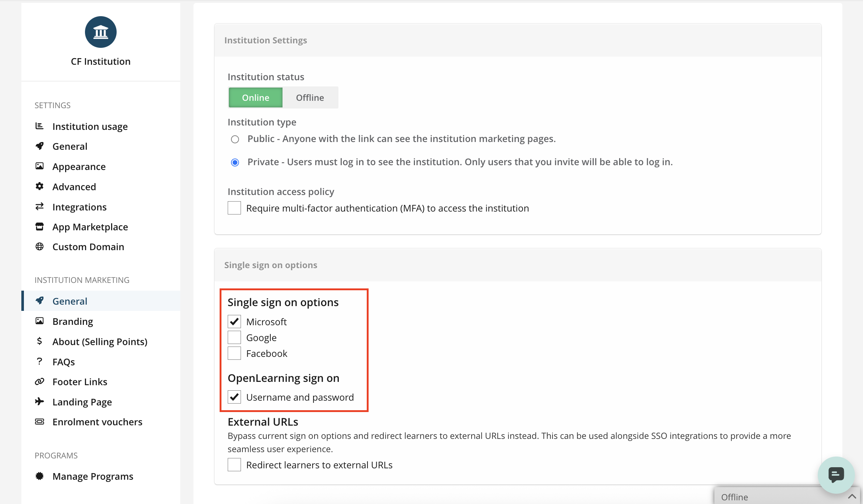Screen dimensions: 863x504
Task: Click the ticket icon beside Enrolment vouchers
Action: (39, 422)
